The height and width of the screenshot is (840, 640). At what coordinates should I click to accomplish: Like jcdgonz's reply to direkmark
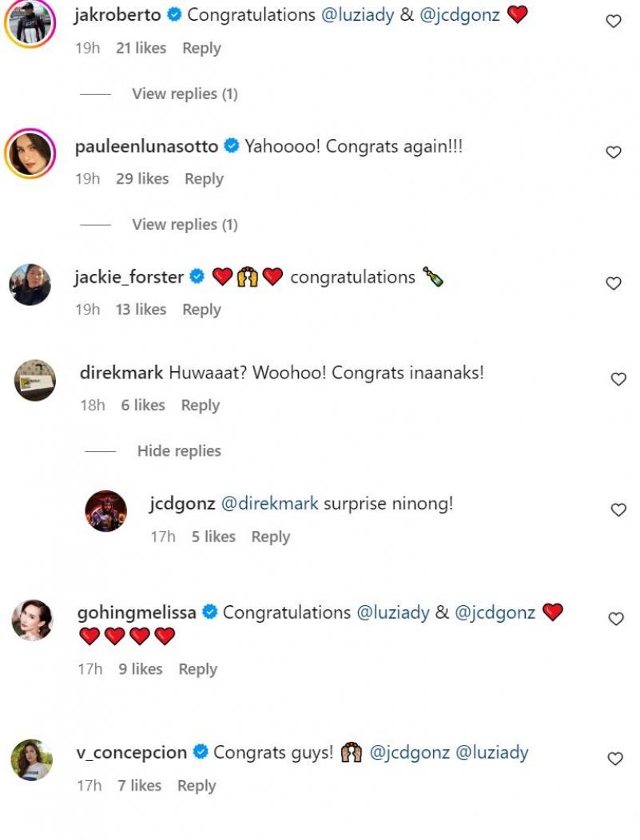[x=618, y=509]
